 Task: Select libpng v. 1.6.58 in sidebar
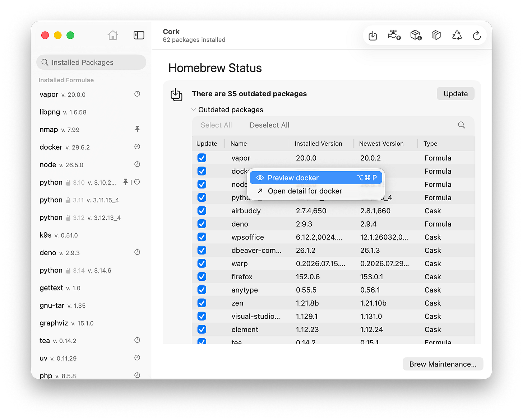coord(91,112)
